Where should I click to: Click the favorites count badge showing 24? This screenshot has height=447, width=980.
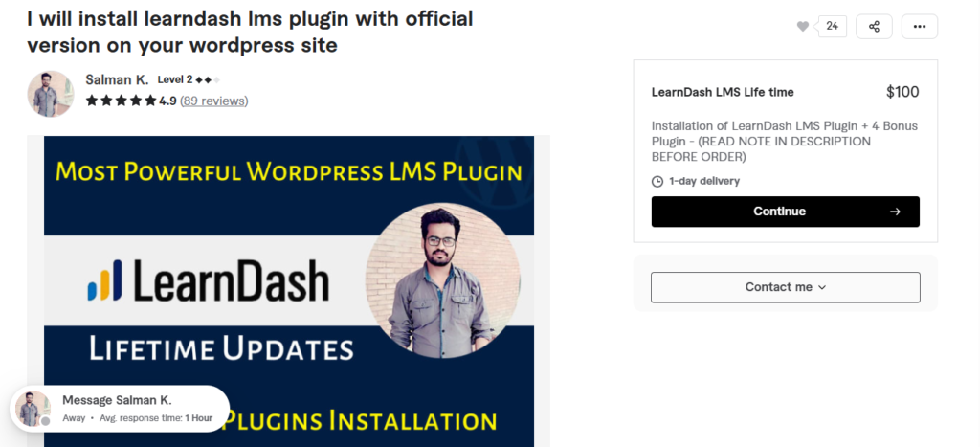pyautogui.click(x=832, y=26)
